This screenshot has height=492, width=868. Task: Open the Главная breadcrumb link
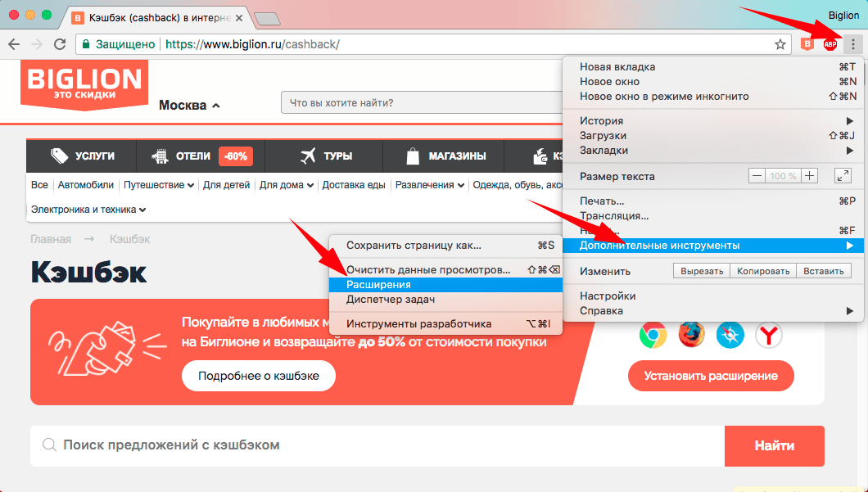pyautogui.click(x=51, y=239)
